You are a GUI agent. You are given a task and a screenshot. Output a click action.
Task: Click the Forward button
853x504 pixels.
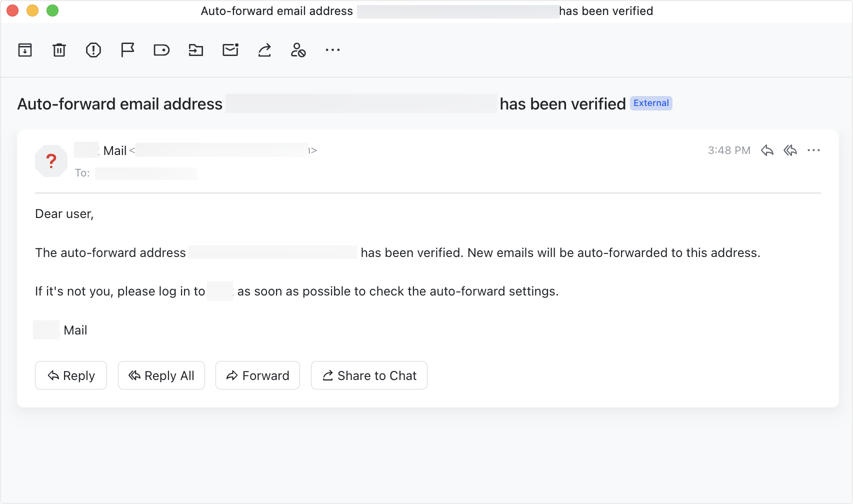pyautogui.click(x=257, y=375)
